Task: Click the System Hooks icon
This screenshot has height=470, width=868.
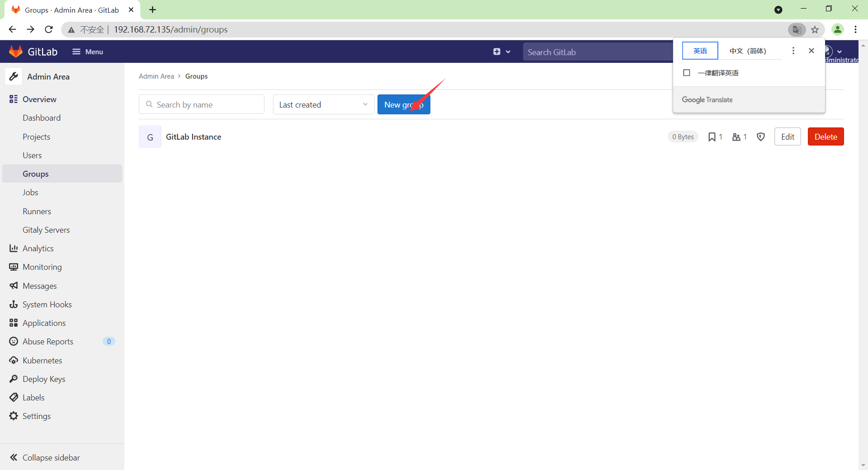Action: [x=13, y=304]
